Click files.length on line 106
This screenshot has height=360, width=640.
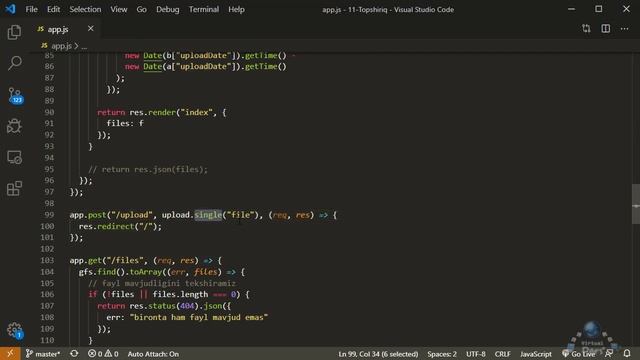(180, 294)
